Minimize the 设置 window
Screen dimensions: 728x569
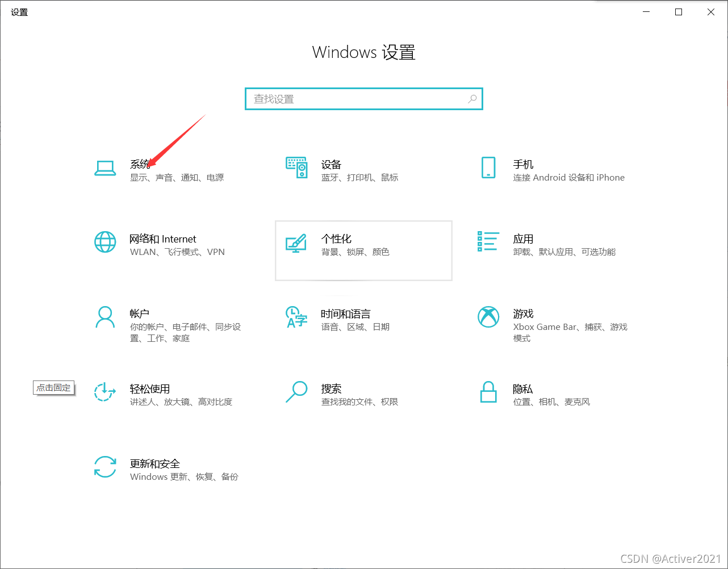646,12
